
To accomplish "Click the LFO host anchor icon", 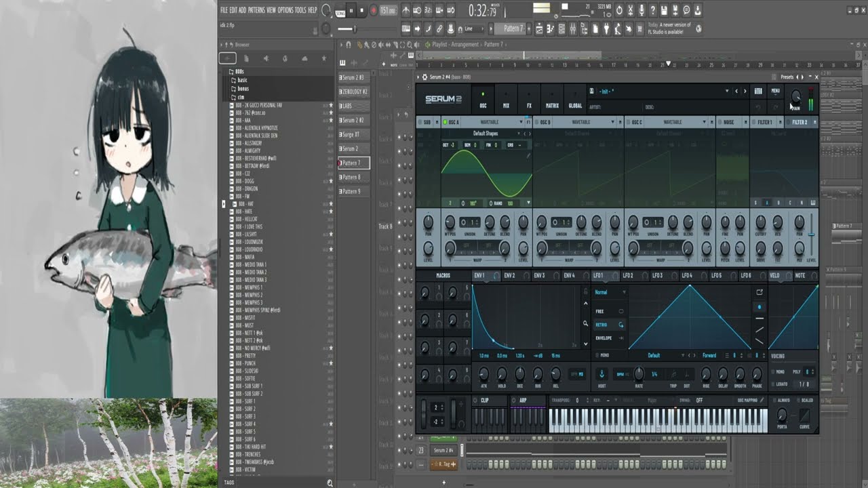I will (x=601, y=374).
